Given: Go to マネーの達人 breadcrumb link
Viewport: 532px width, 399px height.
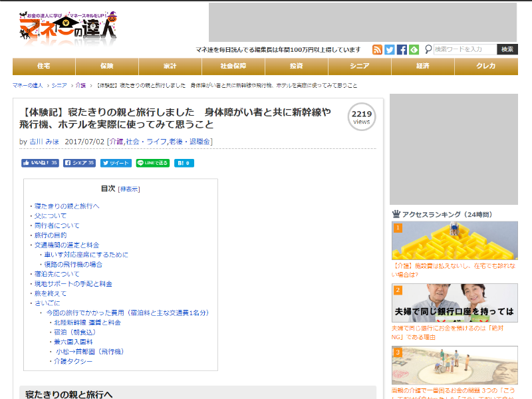Looking at the screenshot, I should 27,86.
